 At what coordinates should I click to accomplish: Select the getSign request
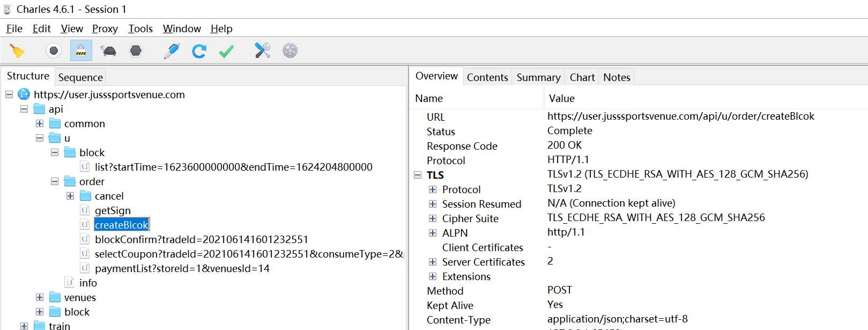113,210
